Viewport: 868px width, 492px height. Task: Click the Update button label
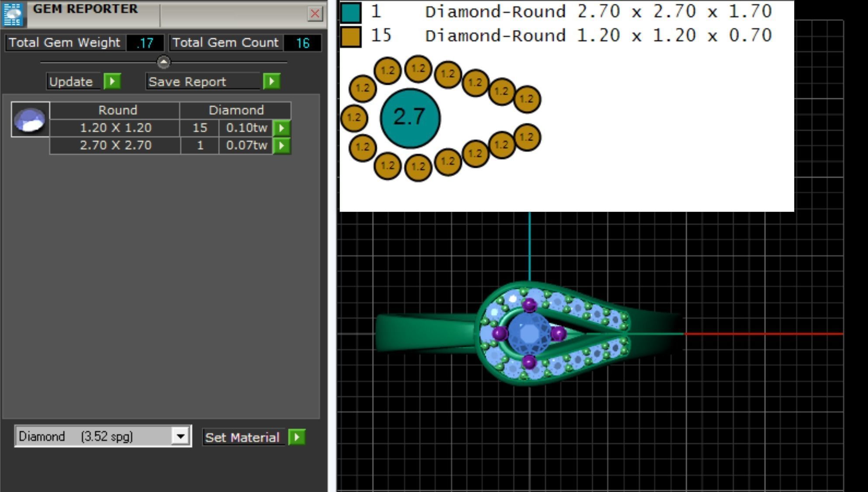click(x=71, y=82)
